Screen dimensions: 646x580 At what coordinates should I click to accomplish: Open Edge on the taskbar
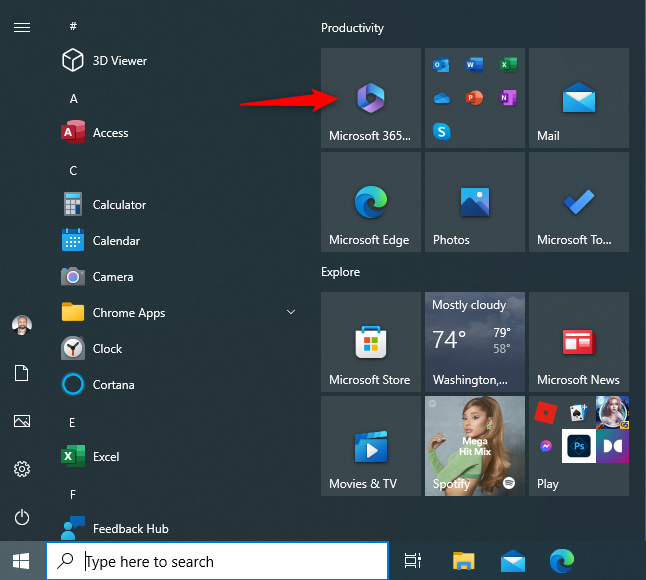point(562,561)
